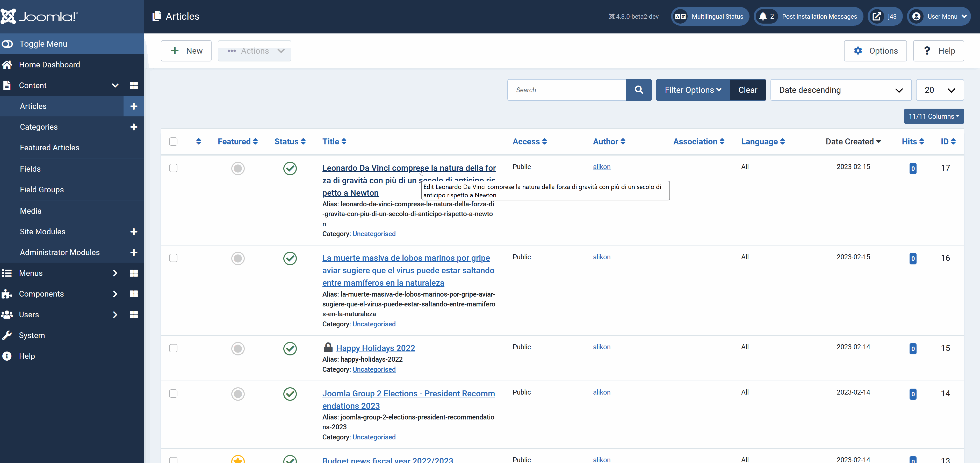Click the Search input field
The width and height of the screenshot is (980, 463).
pyautogui.click(x=566, y=90)
